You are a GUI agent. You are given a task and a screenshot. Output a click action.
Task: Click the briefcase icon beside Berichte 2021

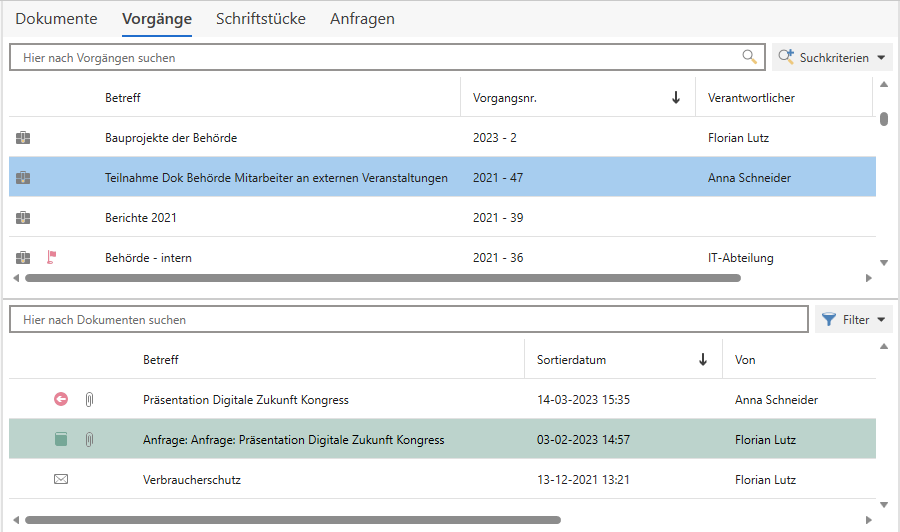click(24, 218)
